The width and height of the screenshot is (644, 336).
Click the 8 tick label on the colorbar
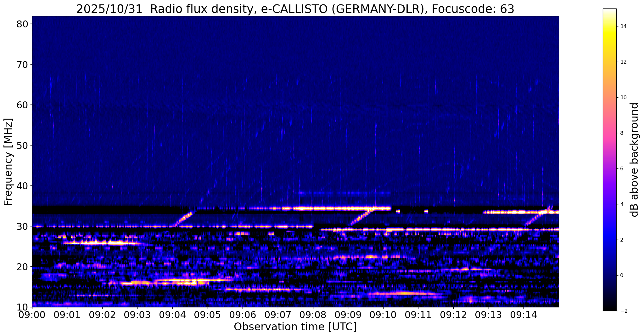pyautogui.click(x=622, y=133)
